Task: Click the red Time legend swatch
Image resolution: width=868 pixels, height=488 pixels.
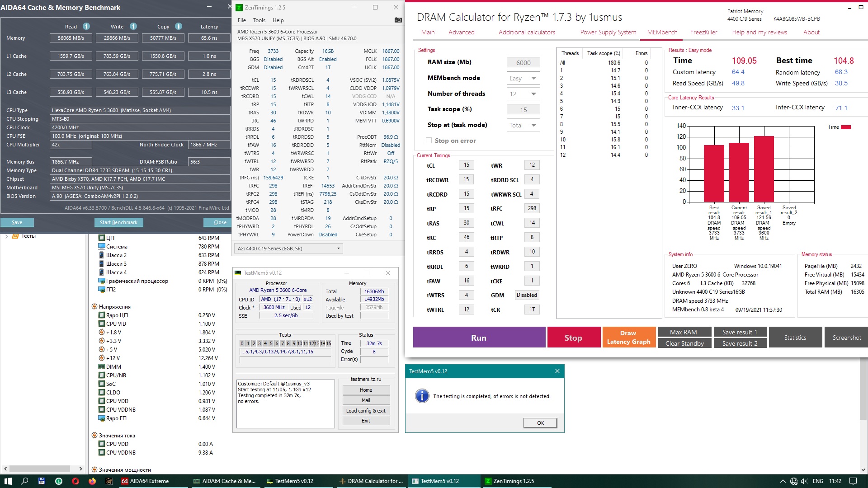Action: click(845, 127)
